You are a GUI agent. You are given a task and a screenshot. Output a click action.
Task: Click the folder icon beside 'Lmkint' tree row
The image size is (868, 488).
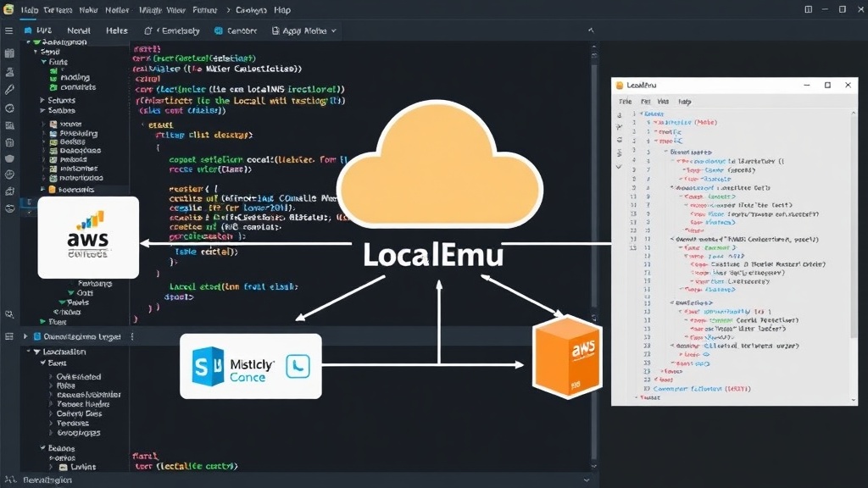pos(63,467)
